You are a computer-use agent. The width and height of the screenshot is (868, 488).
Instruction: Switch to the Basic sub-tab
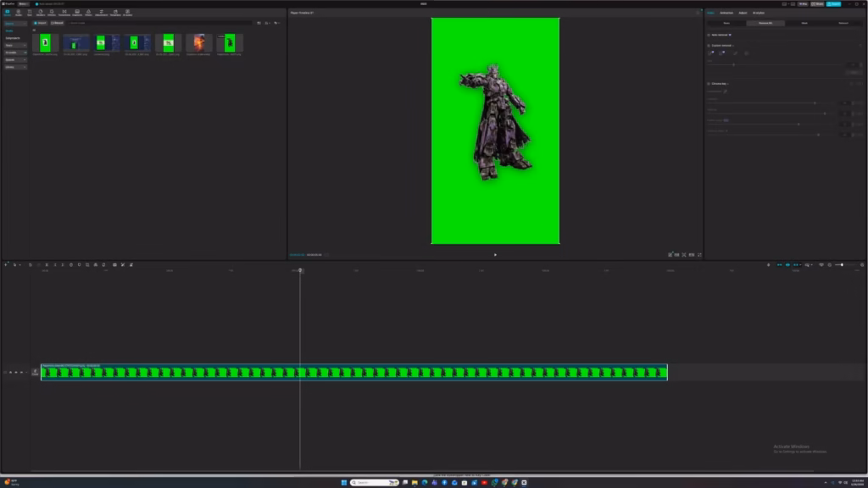[726, 23]
